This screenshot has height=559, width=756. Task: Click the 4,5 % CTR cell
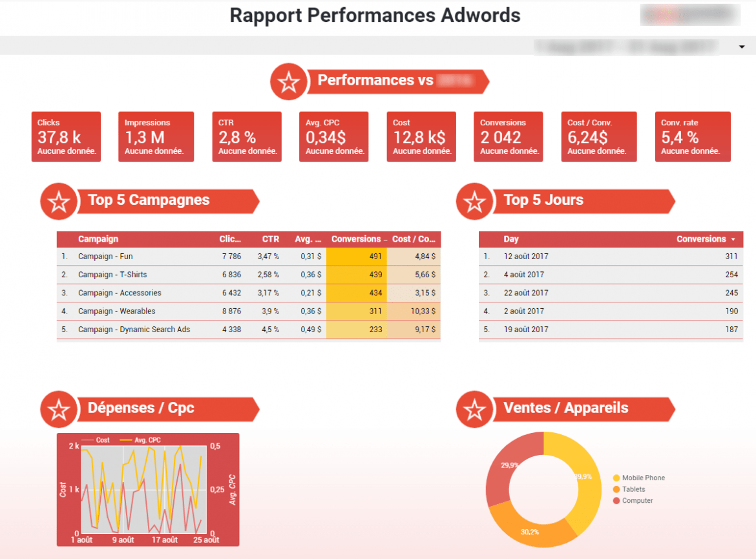point(270,330)
